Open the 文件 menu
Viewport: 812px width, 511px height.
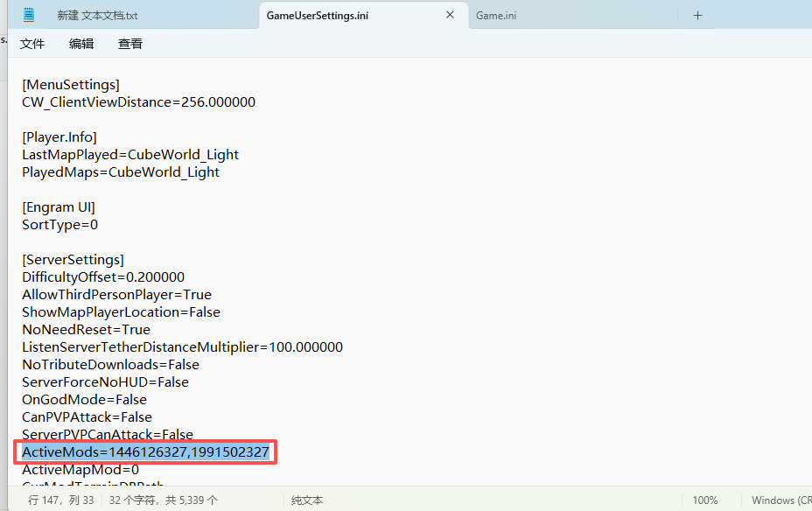click(x=32, y=44)
